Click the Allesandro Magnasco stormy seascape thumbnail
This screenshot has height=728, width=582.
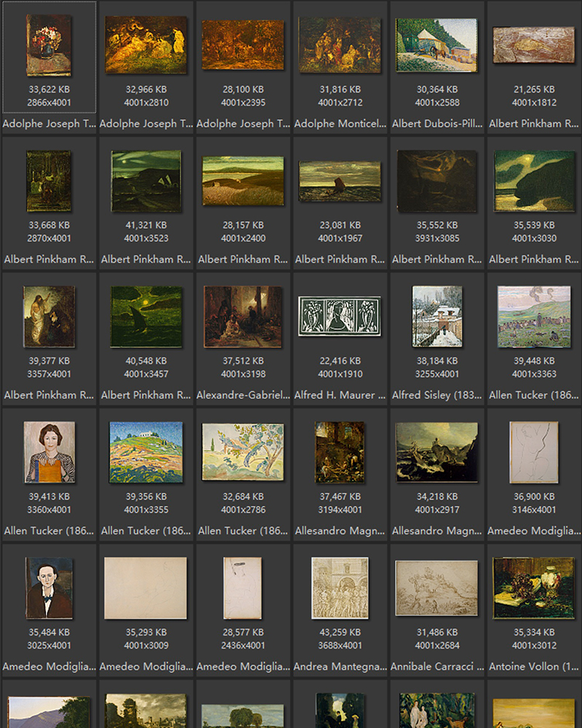pyautogui.click(x=436, y=451)
